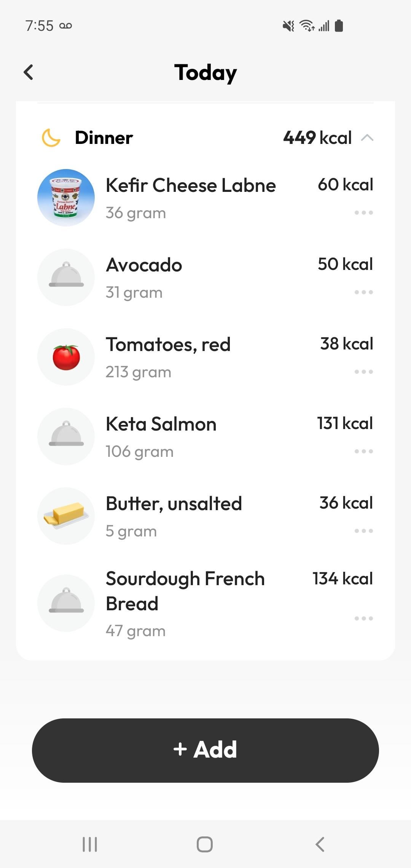Image resolution: width=411 pixels, height=868 pixels.
Task: Tap the Dinner 449 kcal total
Action: (x=317, y=138)
